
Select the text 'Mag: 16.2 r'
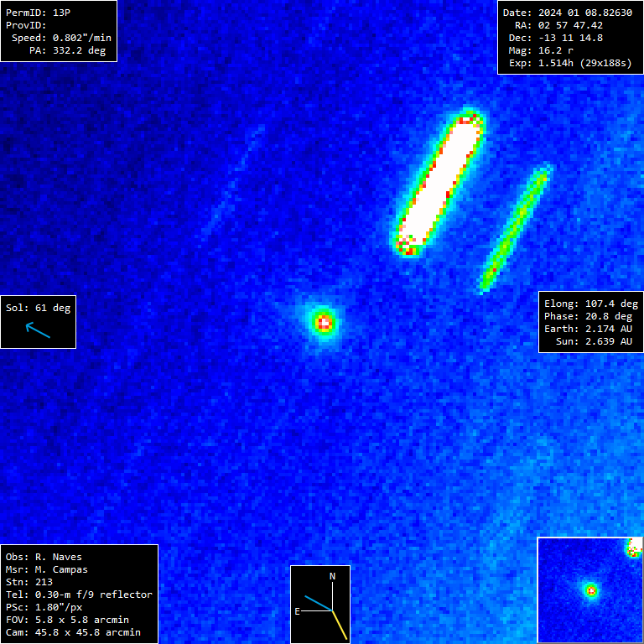click(541, 50)
